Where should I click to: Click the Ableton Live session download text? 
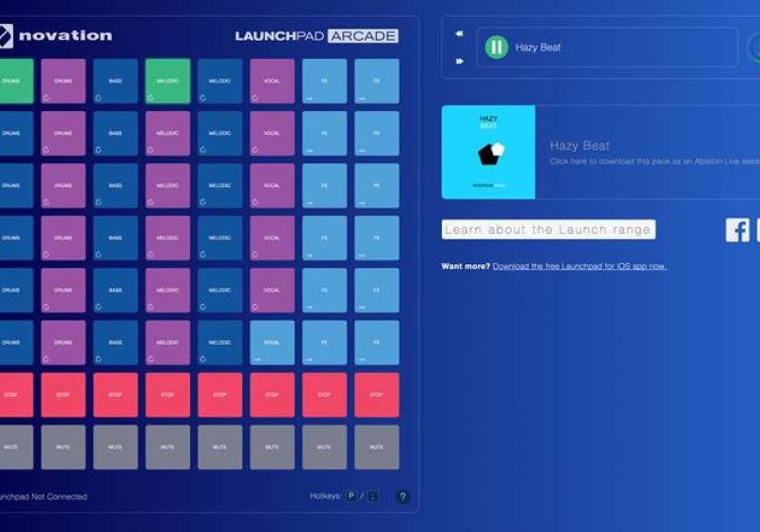click(655, 161)
